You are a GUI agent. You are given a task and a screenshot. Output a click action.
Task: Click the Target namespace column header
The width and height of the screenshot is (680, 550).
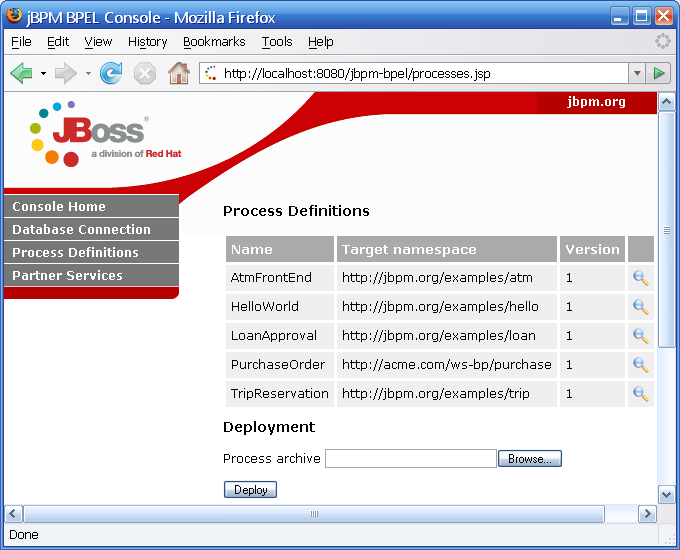pos(447,249)
